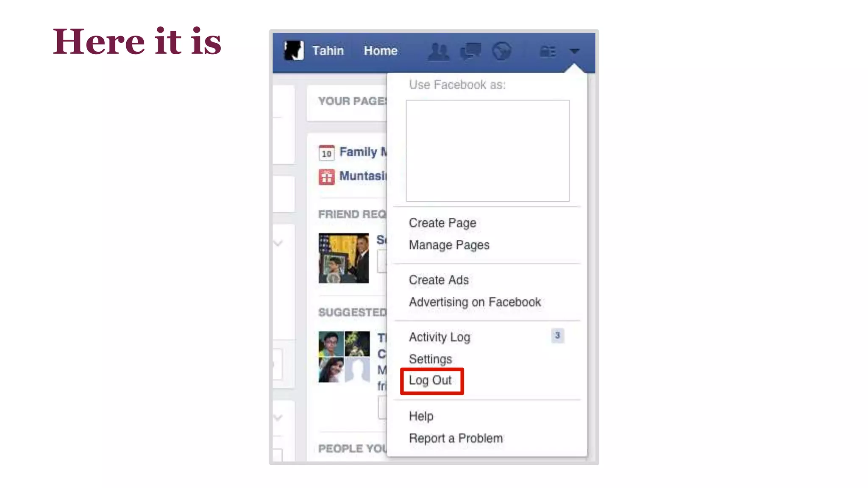Open the notifications globe icon
The image size is (868, 488).
[501, 52]
